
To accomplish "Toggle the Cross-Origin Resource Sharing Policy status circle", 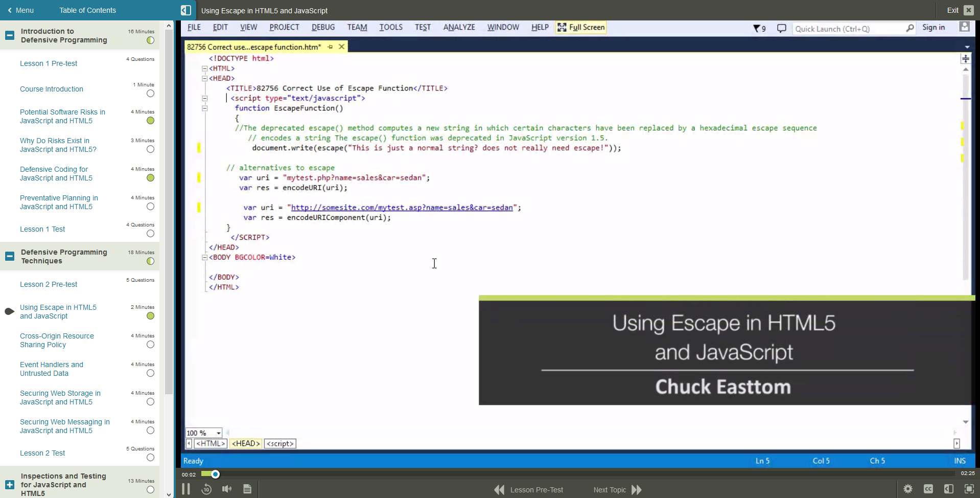I will point(150,345).
